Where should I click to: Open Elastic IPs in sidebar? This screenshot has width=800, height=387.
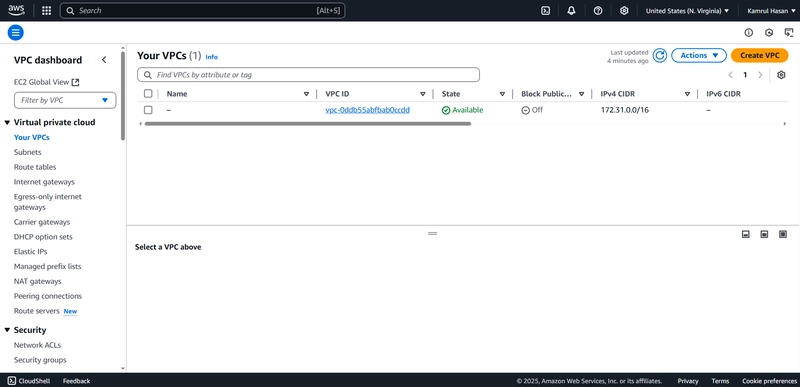[x=31, y=251]
